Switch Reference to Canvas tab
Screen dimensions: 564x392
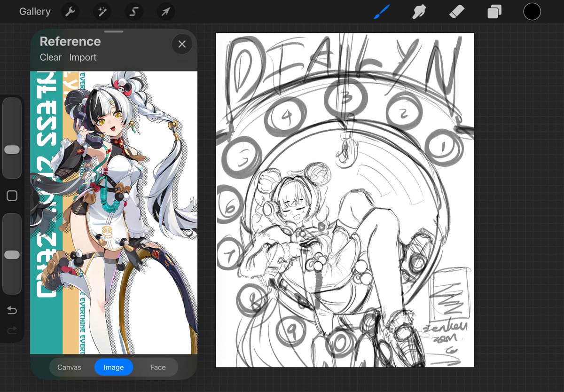pyautogui.click(x=69, y=368)
